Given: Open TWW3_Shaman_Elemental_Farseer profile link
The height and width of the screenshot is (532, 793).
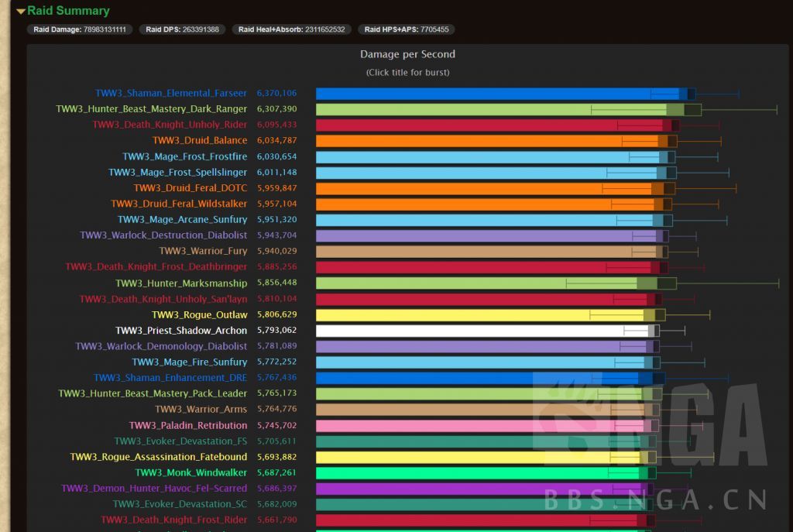Looking at the screenshot, I should pos(171,93).
